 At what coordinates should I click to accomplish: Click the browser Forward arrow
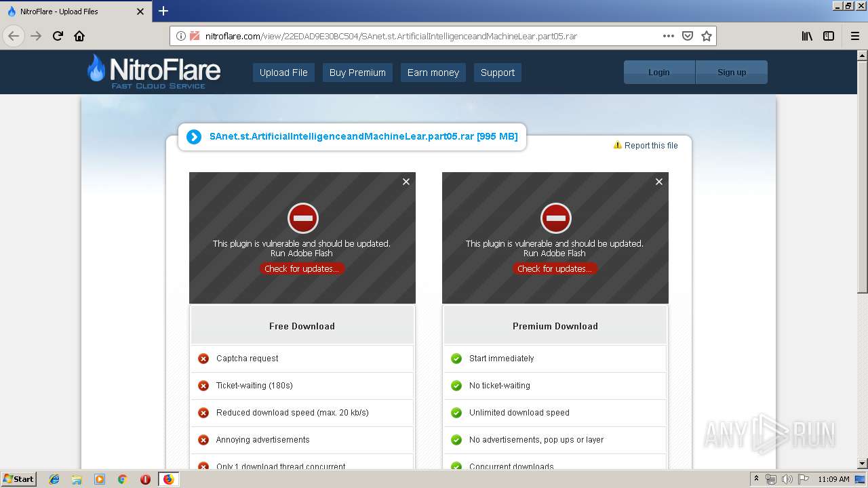(36, 36)
